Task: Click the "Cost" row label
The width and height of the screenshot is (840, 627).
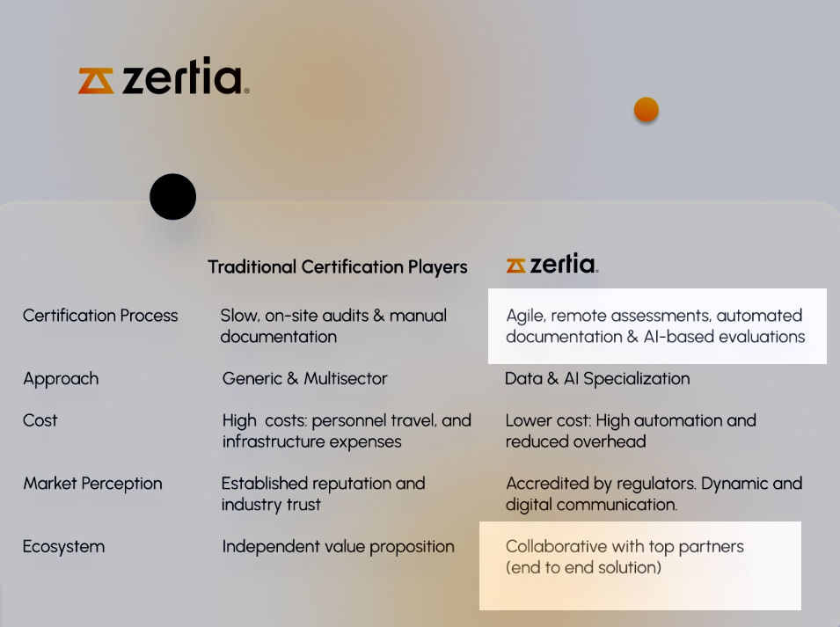Action: tap(40, 420)
